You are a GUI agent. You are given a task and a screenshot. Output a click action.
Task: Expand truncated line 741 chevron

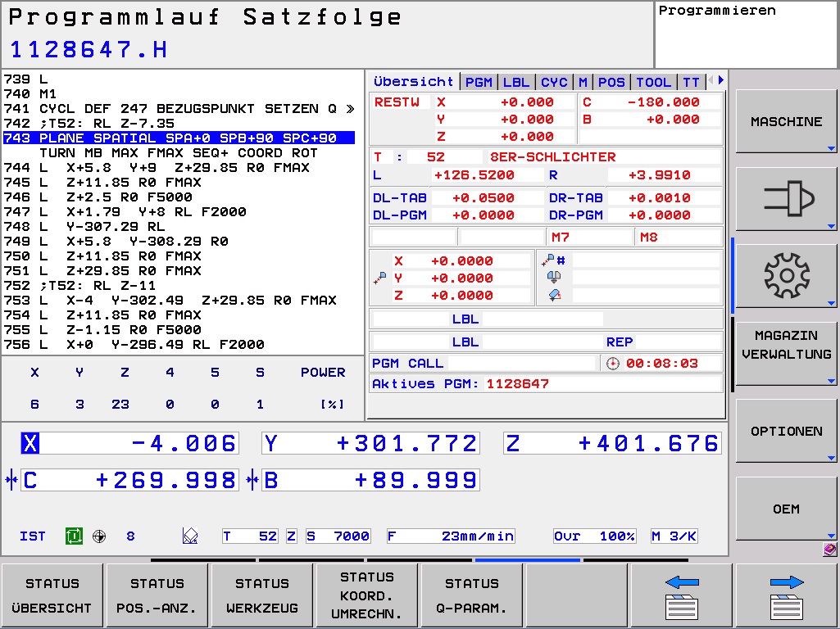350,109
